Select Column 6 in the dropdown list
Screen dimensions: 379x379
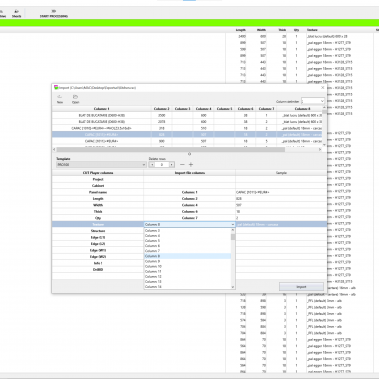[x=187, y=246]
